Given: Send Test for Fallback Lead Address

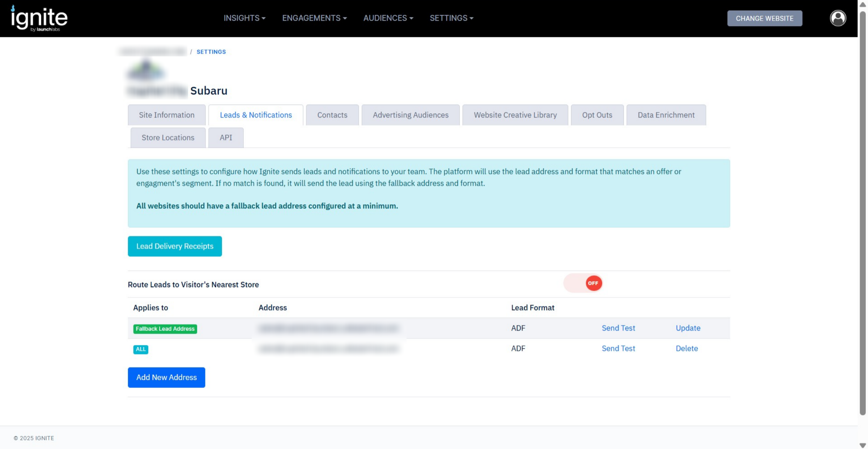Looking at the screenshot, I should [x=618, y=328].
